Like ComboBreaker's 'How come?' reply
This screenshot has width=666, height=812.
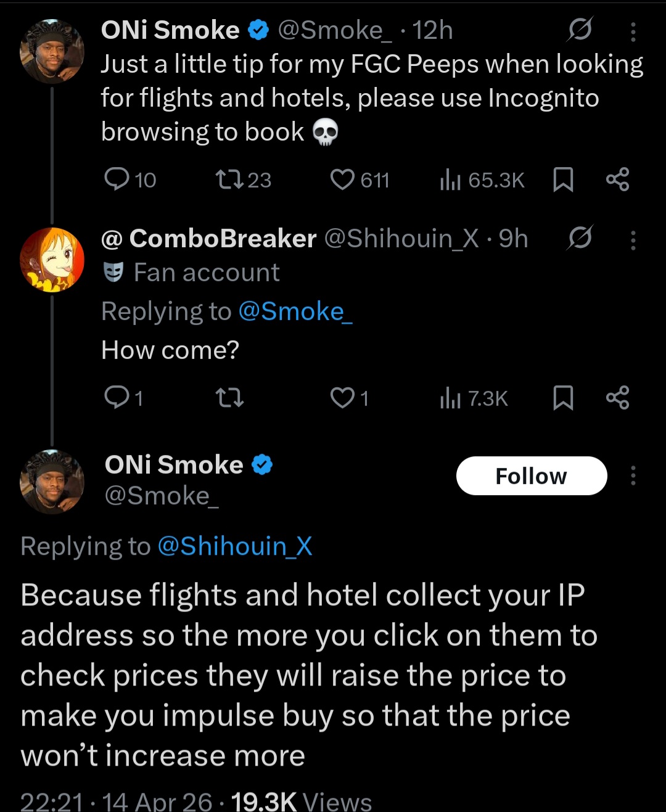point(343,398)
